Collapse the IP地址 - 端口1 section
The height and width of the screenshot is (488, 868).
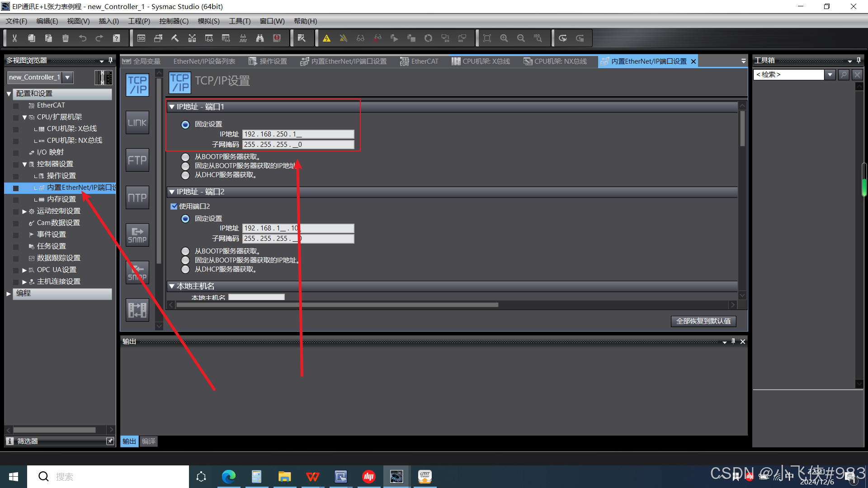(x=172, y=107)
